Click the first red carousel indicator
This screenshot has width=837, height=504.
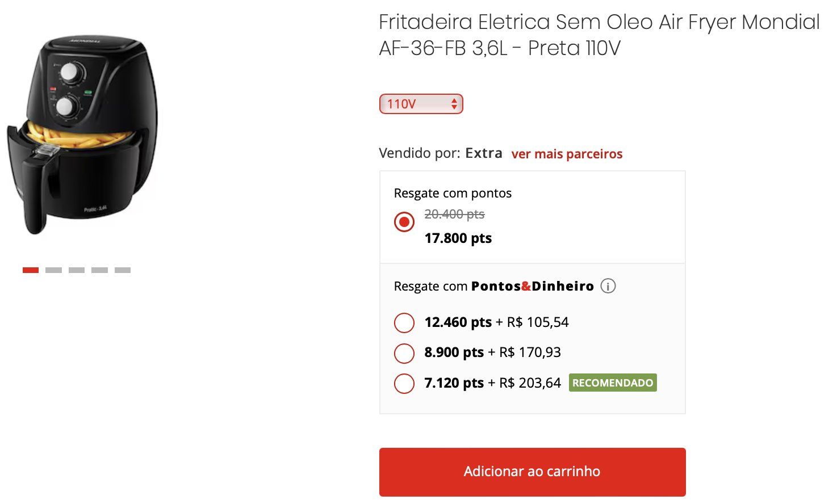pos(31,270)
